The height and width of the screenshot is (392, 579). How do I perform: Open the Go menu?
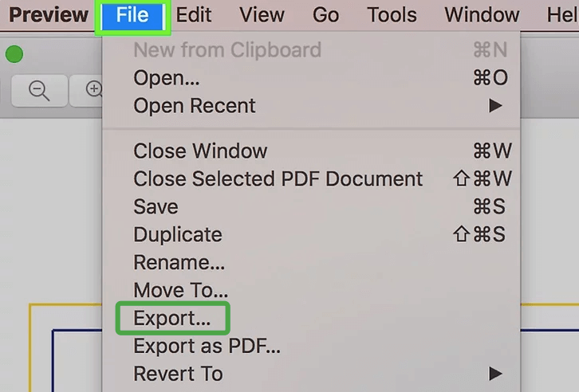(x=325, y=15)
